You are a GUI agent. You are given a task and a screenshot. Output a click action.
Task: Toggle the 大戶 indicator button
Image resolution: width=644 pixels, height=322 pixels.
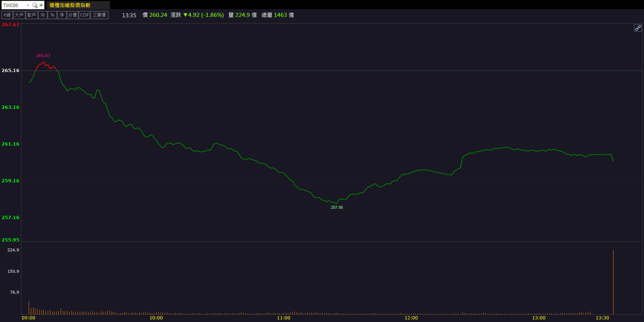pos(19,15)
